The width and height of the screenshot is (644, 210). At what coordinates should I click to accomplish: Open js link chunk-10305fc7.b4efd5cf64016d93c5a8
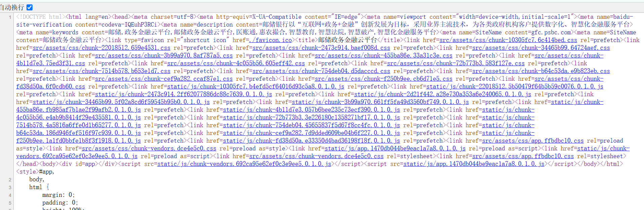tap(256, 86)
